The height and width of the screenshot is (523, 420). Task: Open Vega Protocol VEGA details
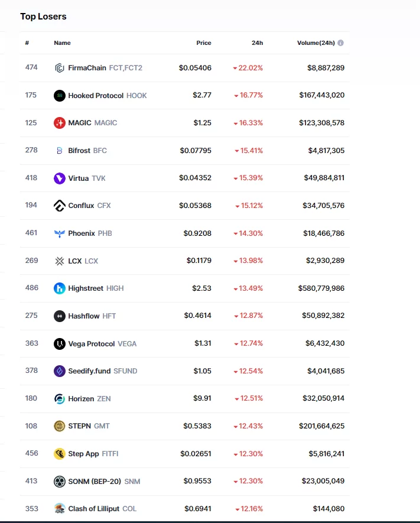point(102,343)
